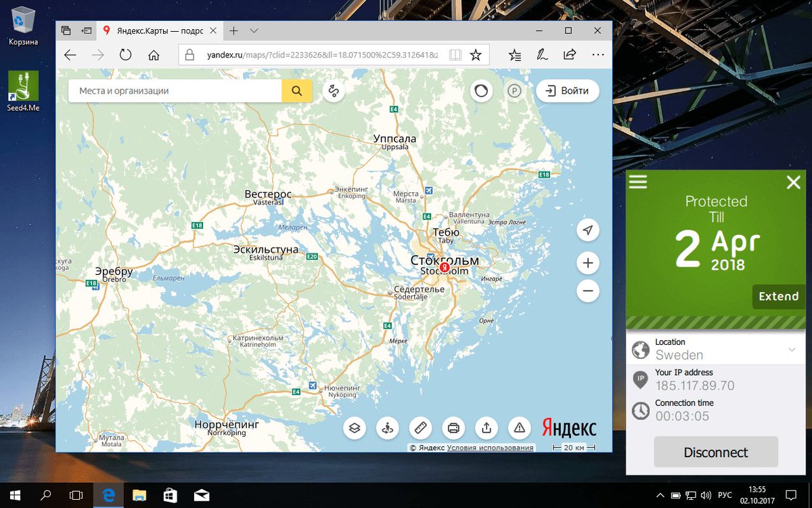Viewport: 812px width, 508px height.
Task: Click the print map icon
Action: pyautogui.click(x=453, y=428)
